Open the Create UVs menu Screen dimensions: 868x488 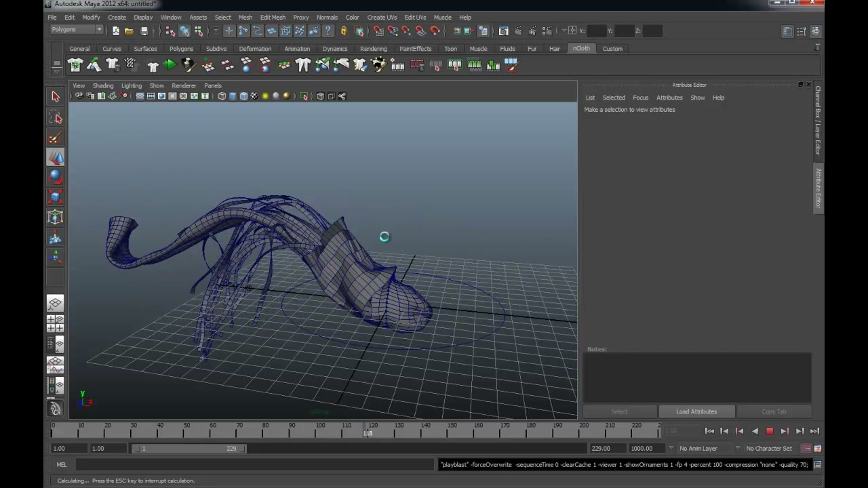[382, 18]
